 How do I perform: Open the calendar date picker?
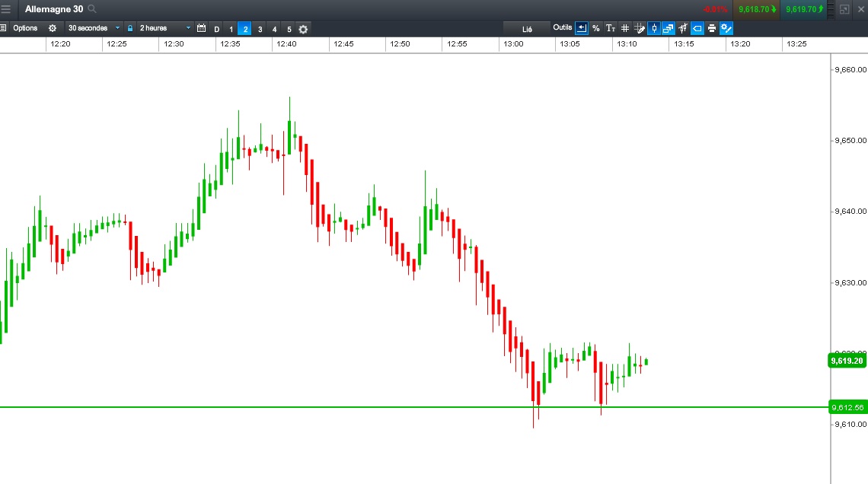[x=202, y=28]
